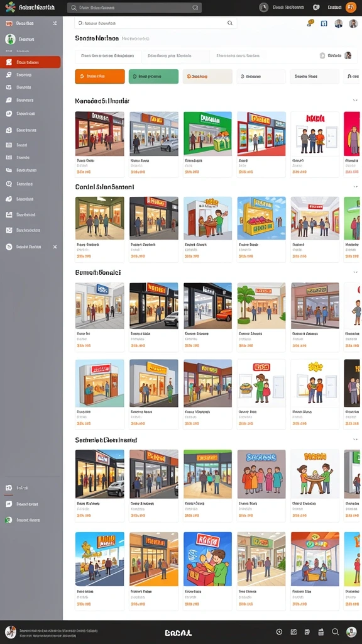Click the magnifier icon in the dark top search bar
The image size is (362, 644).
74,8
